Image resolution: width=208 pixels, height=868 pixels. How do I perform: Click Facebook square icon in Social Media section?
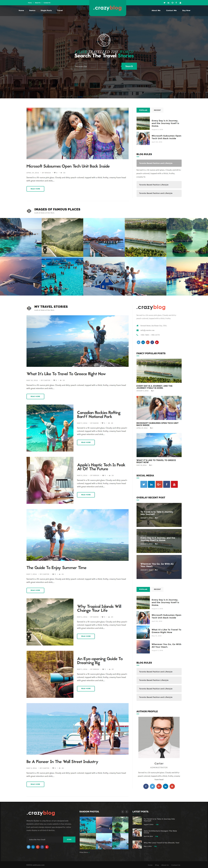[x=167, y=484]
